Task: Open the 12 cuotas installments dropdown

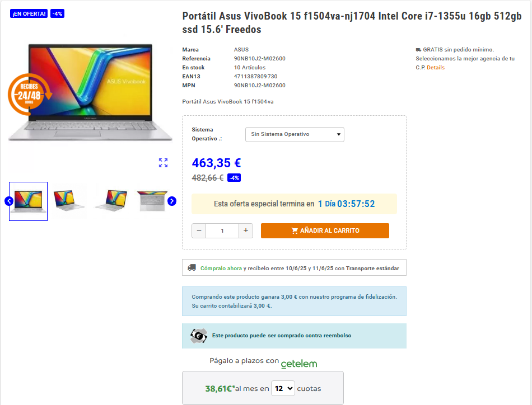Action: 283,388
